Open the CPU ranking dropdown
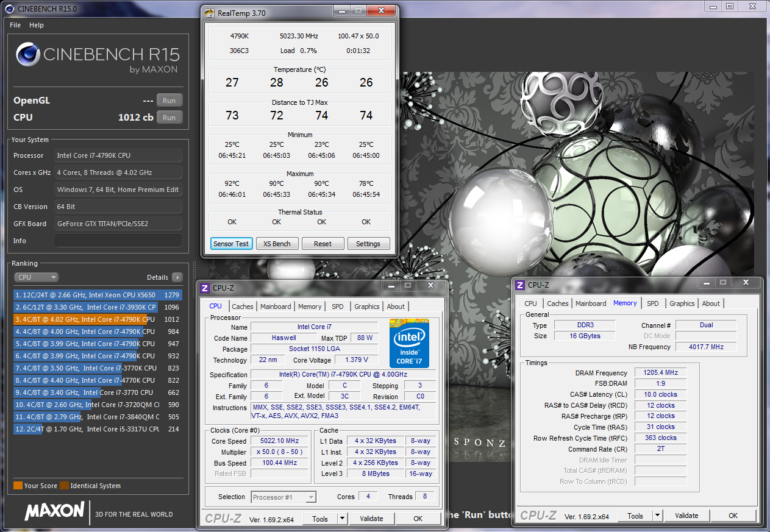Viewport: 770px width, 532px height. pos(37,277)
